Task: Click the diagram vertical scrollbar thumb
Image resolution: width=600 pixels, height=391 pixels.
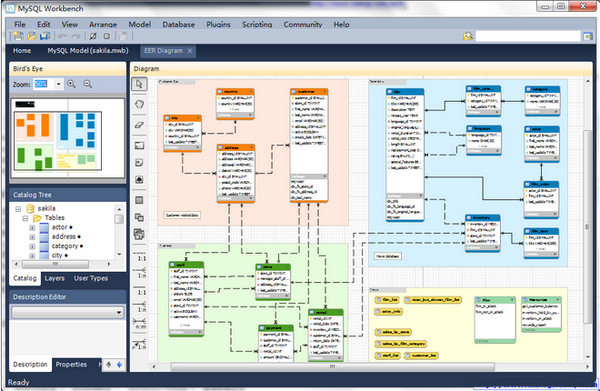Action: [587, 226]
